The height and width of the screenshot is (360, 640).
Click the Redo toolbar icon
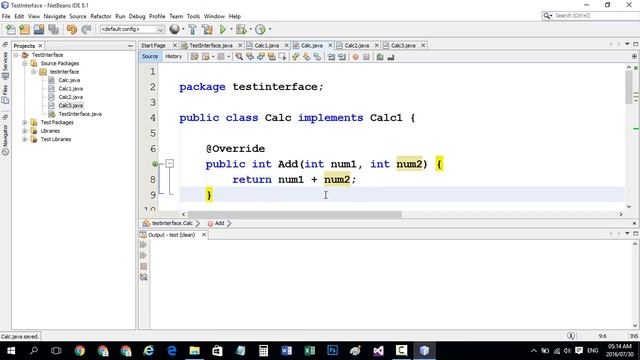pyautogui.click(x=86, y=29)
